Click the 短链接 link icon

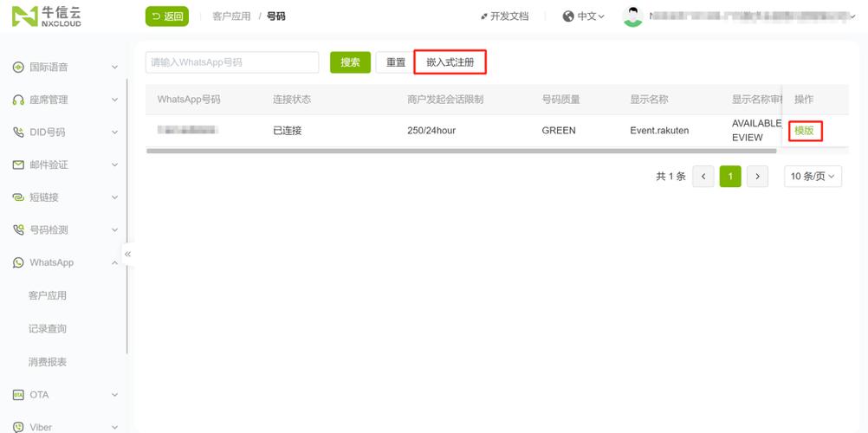[x=18, y=197]
